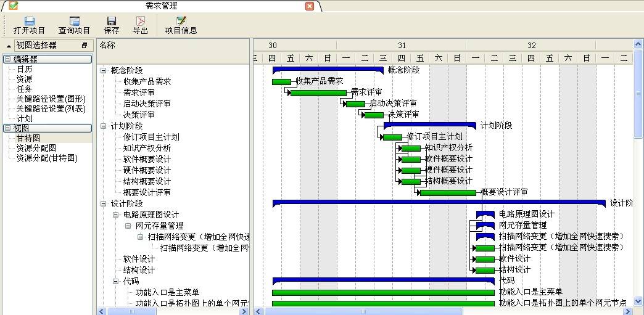The height and width of the screenshot is (315, 644).
Task: Select 关键路径设置(图形) in the editor list
Action: (51, 99)
